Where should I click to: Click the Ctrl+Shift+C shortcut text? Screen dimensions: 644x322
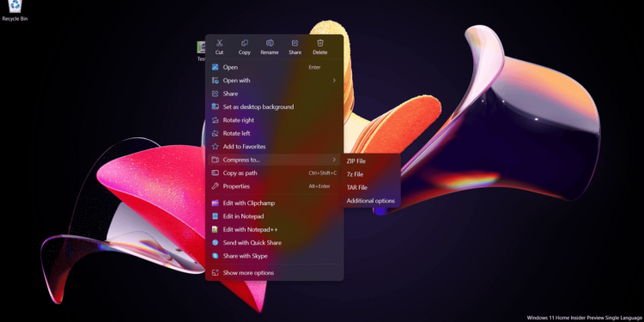pos(322,173)
